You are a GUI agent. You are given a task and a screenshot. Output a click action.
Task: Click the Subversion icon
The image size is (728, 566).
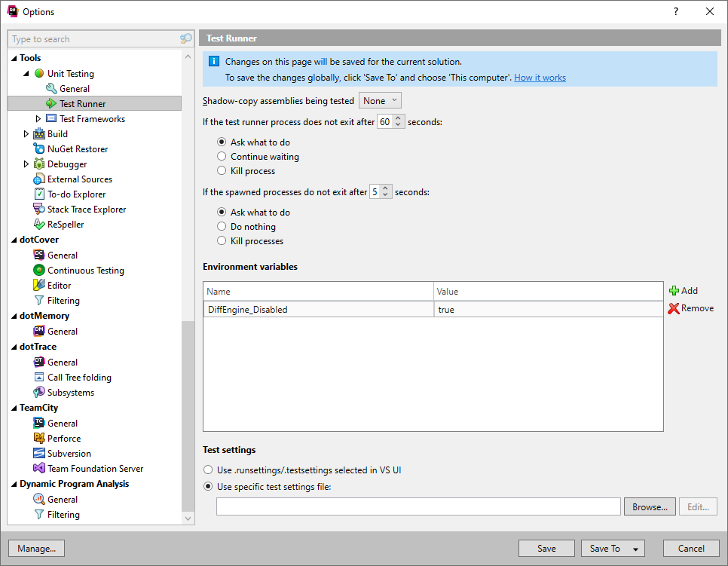pyautogui.click(x=39, y=453)
